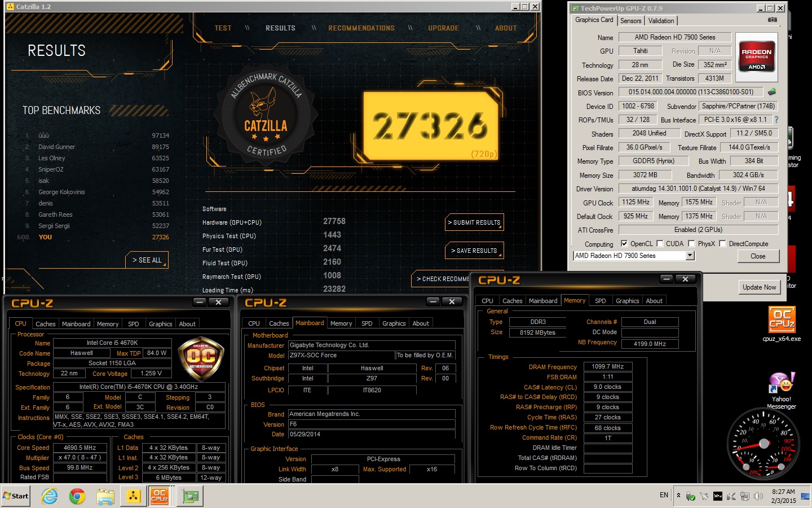This screenshot has width=812, height=508.
Task: Open Google Chrome from the taskbar
Action: (77, 496)
